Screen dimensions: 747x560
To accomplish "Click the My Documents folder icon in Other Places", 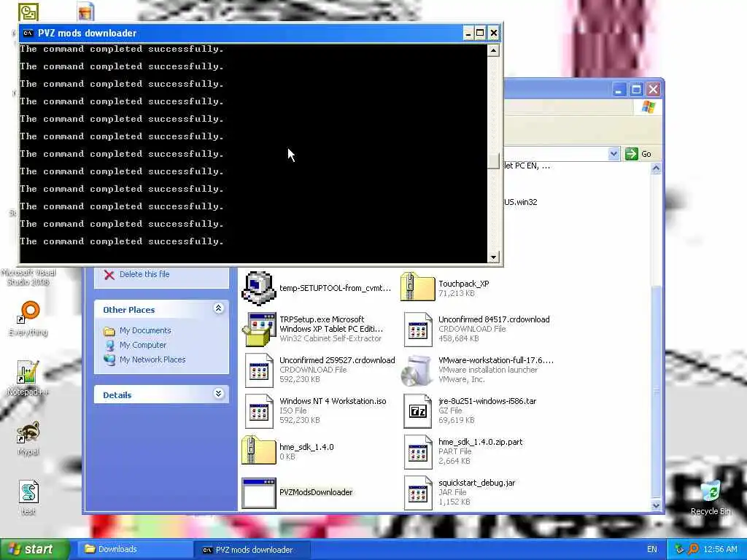I will pyautogui.click(x=109, y=331).
